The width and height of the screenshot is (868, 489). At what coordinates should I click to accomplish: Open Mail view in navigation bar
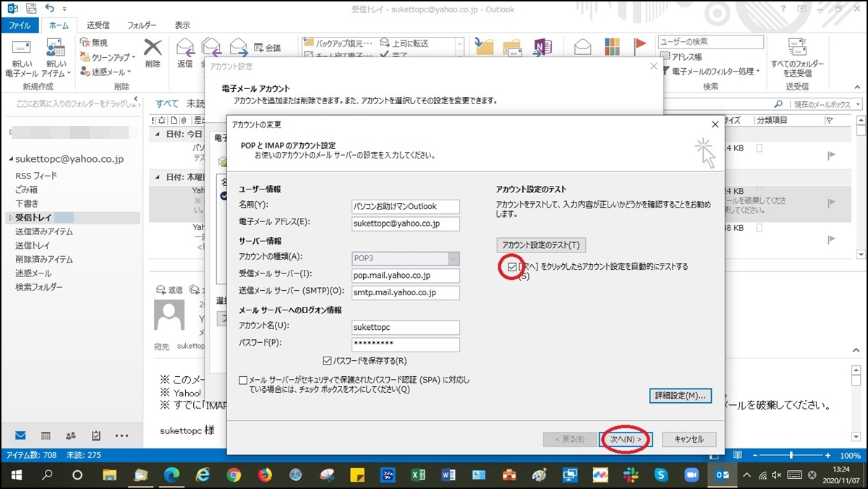(x=20, y=435)
